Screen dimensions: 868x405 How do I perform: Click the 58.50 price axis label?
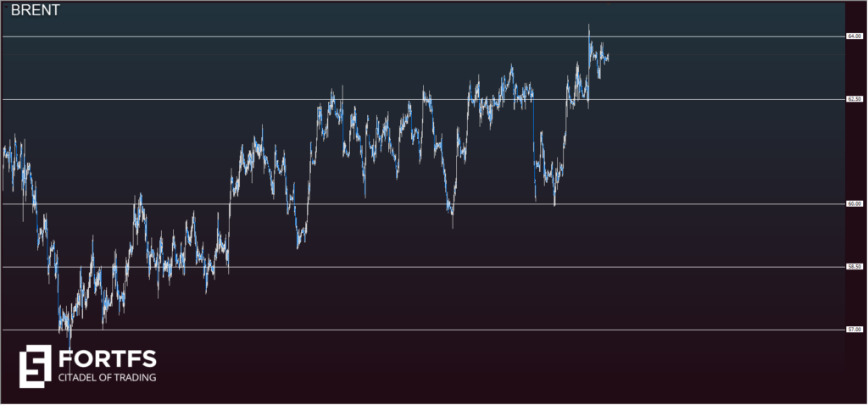click(854, 267)
